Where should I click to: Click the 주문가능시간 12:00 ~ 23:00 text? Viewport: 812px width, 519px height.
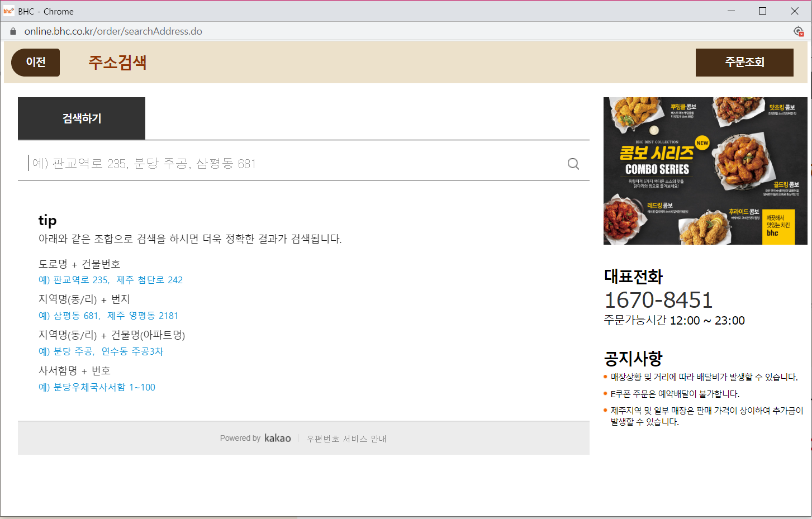(675, 321)
